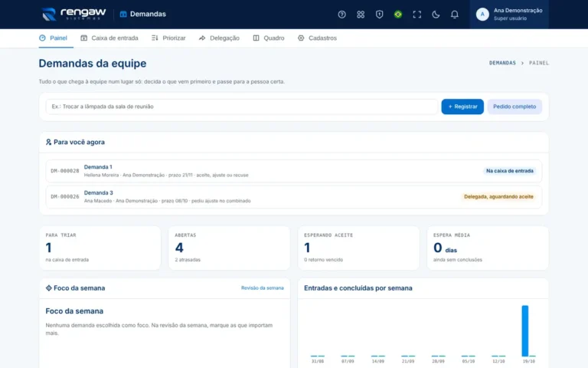Focus the new demand text input field
588x368 pixels.
242,107
